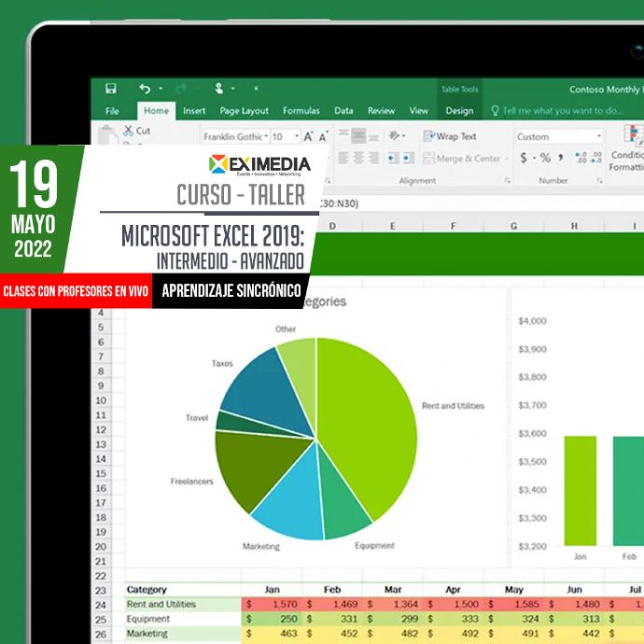Expand the Accounting format dropdown arrow
644x644 pixels.
point(535,158)
